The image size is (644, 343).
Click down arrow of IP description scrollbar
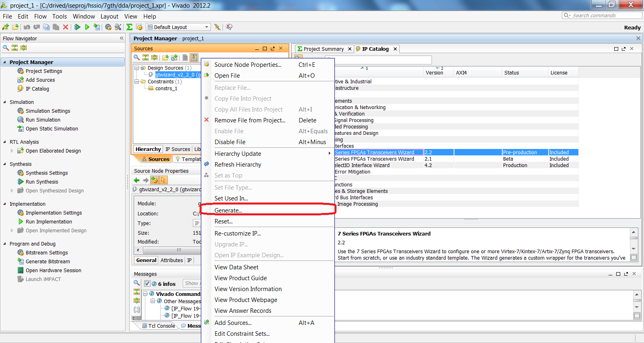point(634,249)
